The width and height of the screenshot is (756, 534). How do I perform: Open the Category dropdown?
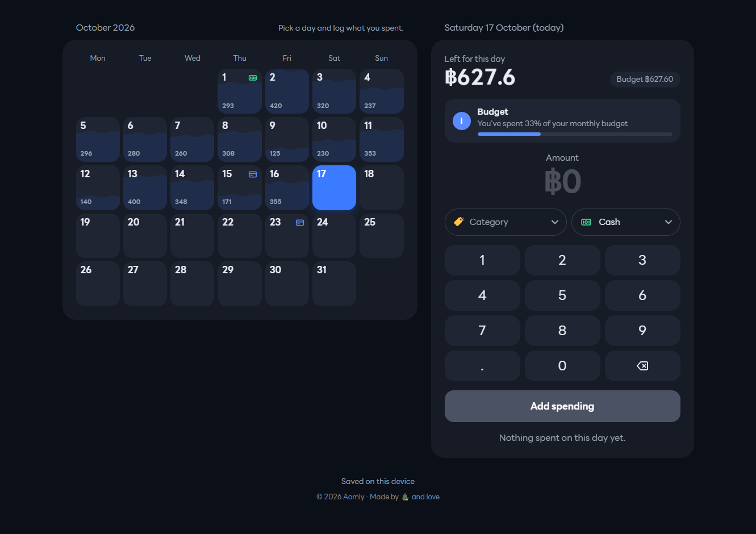[506, 222]
